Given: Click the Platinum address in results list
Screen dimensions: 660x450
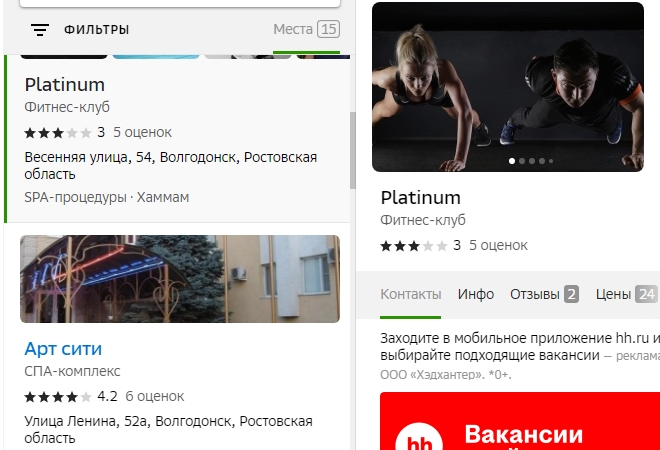Looking at the screenshot, I should coord(170,165).
